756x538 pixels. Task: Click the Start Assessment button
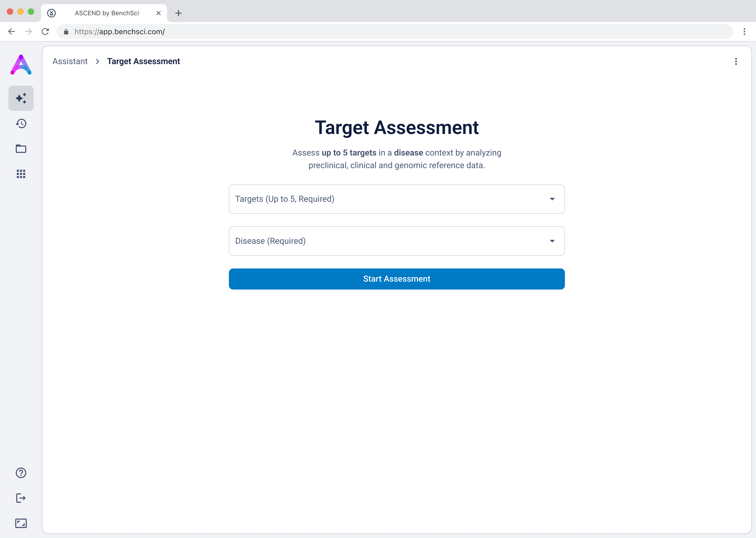tap(397, 279)
